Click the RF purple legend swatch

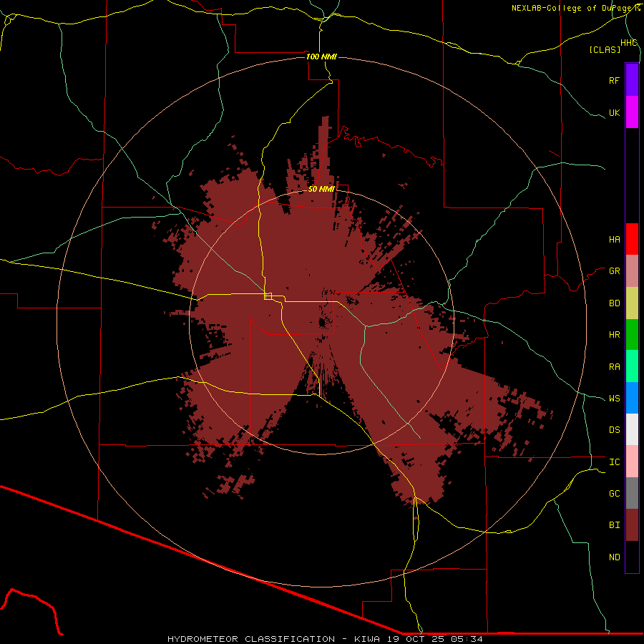pyautogui.click(x=632, y=80)
